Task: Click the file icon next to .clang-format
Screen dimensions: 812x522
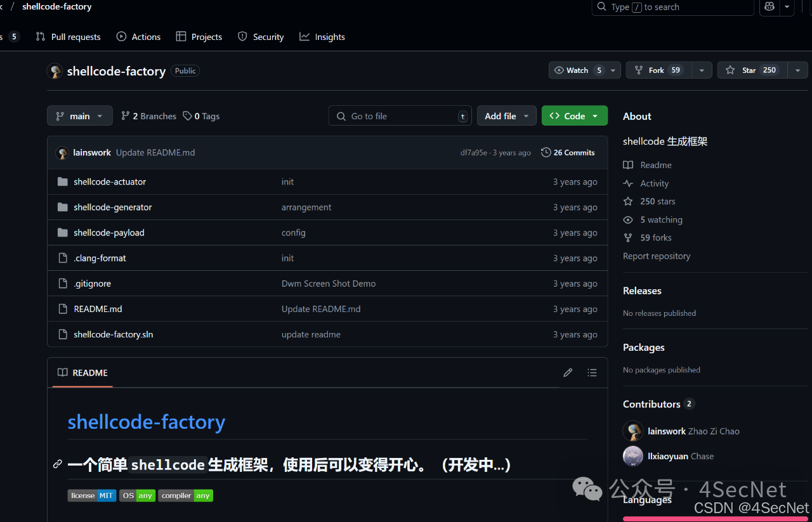Action: pos(62,258)
